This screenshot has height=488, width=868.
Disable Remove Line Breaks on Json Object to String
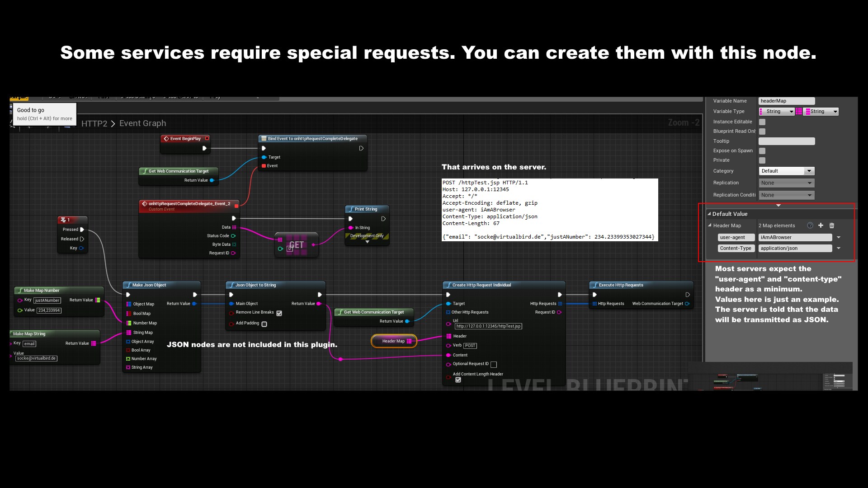(x=279, y=313)
